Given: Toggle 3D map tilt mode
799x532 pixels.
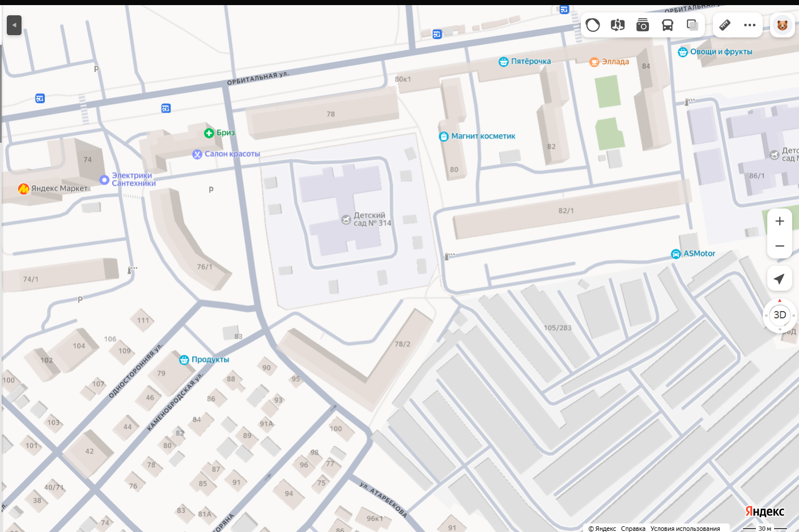Looking at the screenshot, I should point(780,315).
